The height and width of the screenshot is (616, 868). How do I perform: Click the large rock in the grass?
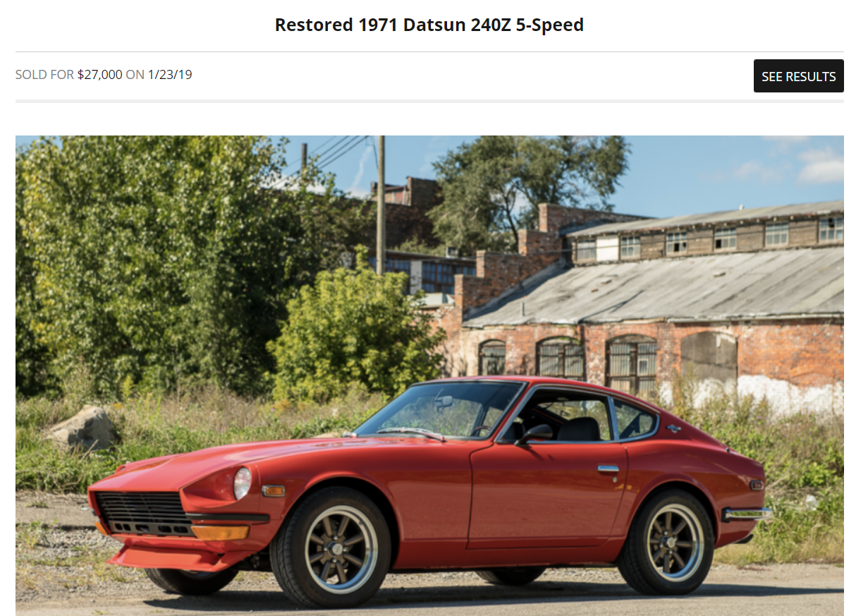coord(82,428)
